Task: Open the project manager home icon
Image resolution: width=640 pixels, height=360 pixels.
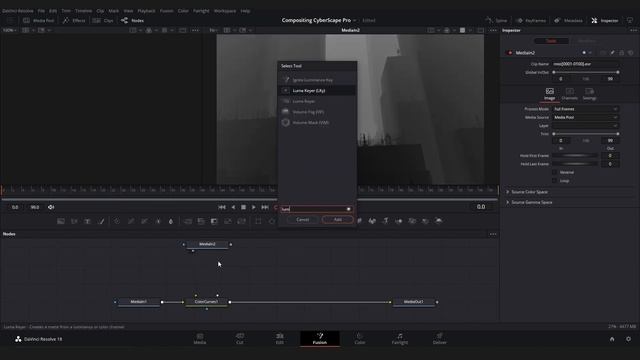Action: (612, 339)
